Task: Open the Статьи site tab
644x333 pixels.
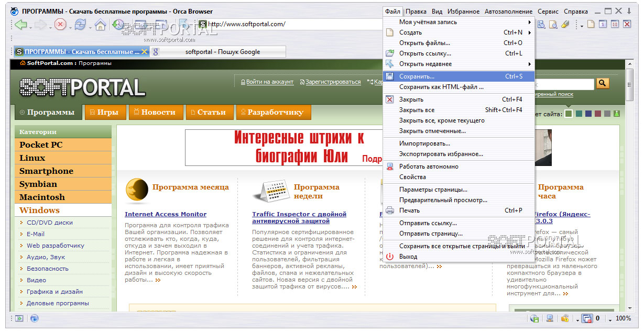Action: click(210, 112)
